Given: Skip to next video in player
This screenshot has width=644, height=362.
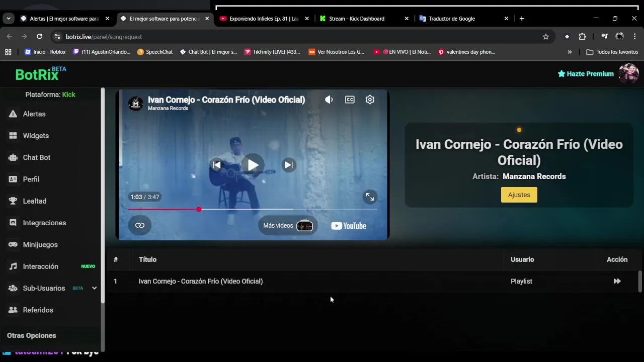Looking at the screenshot, I should coord(289,165).
